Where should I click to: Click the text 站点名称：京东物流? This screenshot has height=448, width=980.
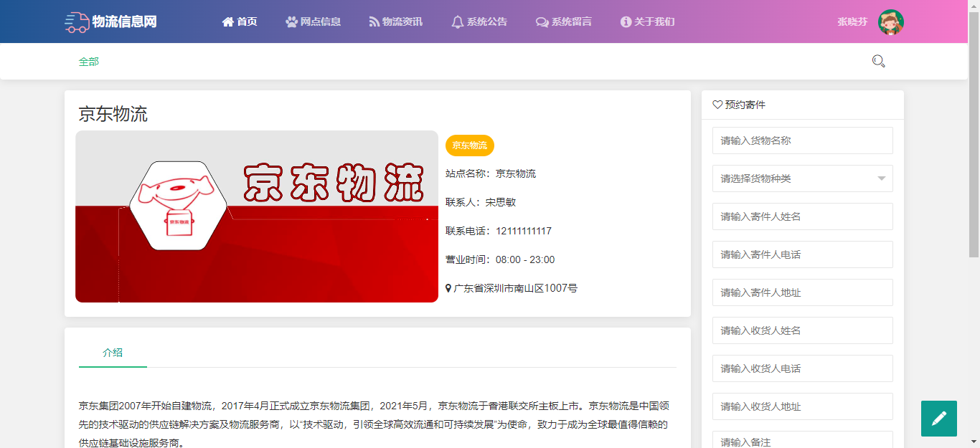tap(491, 173)
